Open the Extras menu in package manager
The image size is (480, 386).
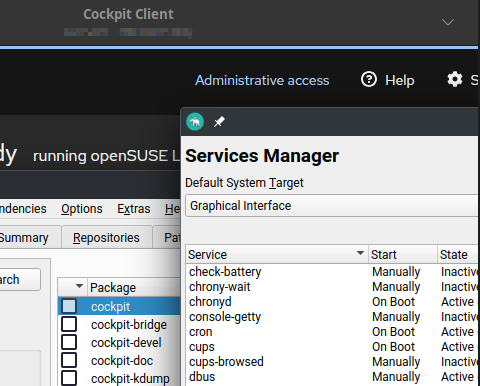[x=134, y=209]
